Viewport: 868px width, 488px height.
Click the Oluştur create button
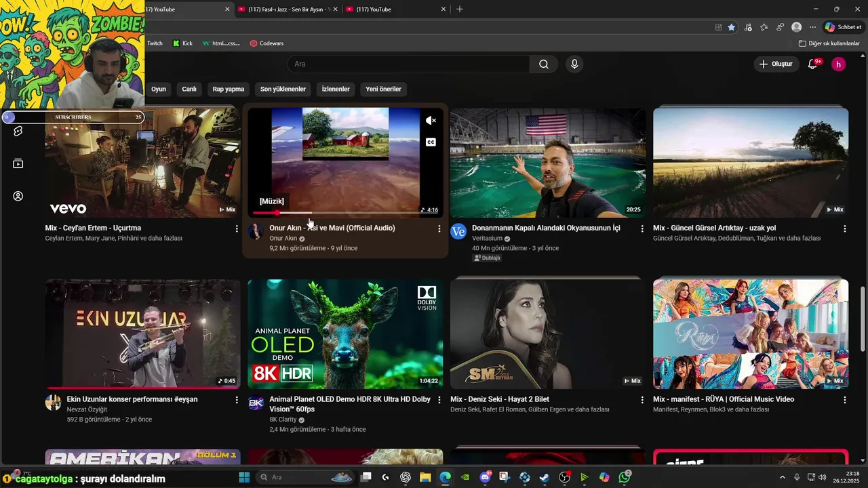pyautogui.click(x=776, y=64)
